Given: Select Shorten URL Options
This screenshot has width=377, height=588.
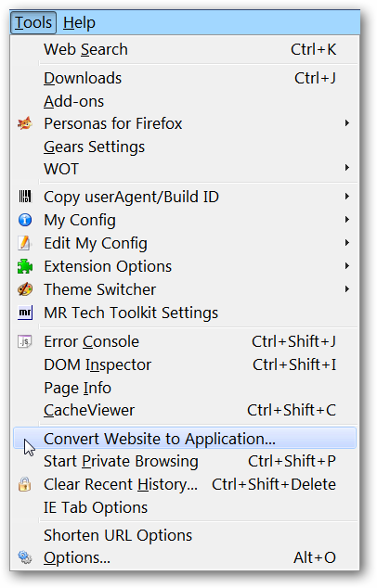Looking at the screenshot, I should tap(185, 535).
